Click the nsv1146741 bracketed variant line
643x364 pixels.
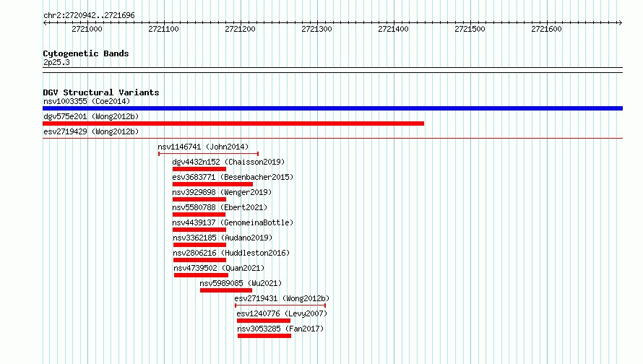coord(208,154)
